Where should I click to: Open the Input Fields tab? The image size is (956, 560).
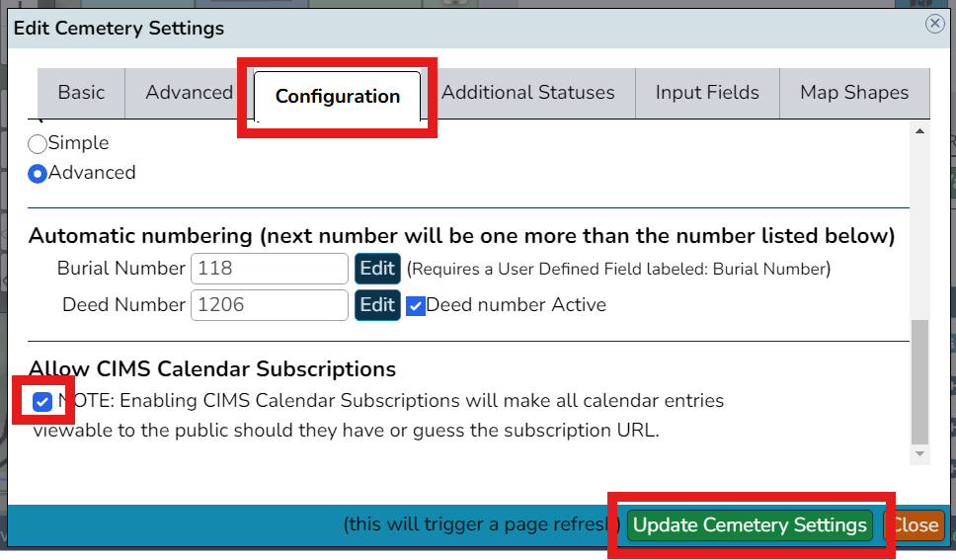[707, 93]
